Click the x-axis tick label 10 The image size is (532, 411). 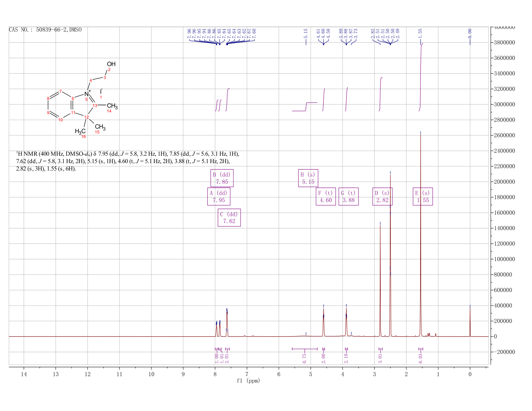pyautogui.click(x=151, y=374)
